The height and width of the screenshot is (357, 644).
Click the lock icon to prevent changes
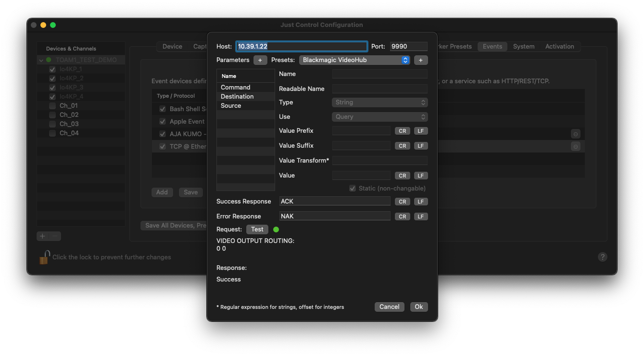coord(44,257)
